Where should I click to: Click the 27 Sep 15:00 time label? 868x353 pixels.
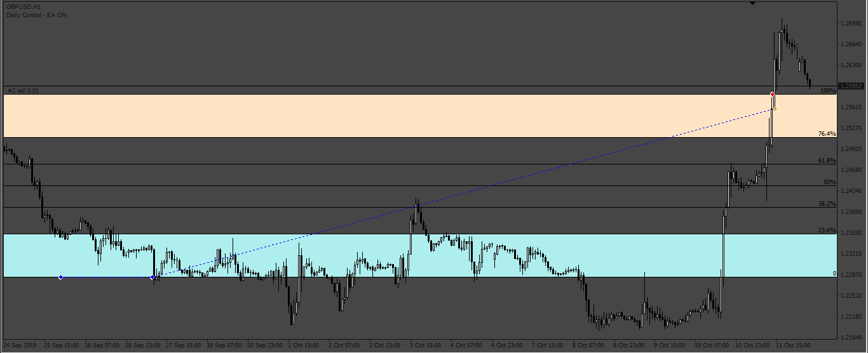pyautogui.click(x=184, y=345)
